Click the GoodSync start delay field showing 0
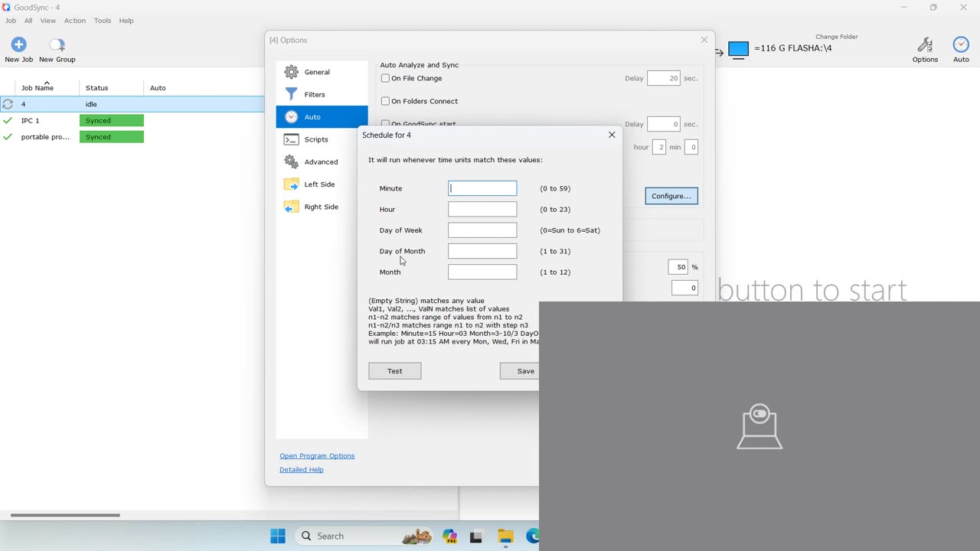Viewport: 980px width, 551px height. tap(664, 124)
